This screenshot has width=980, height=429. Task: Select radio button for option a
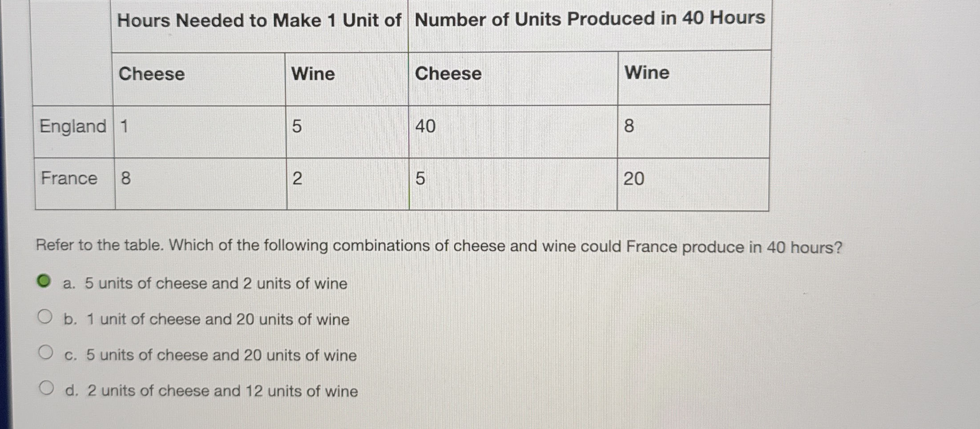pyautogui.click(x=44, y=281)
